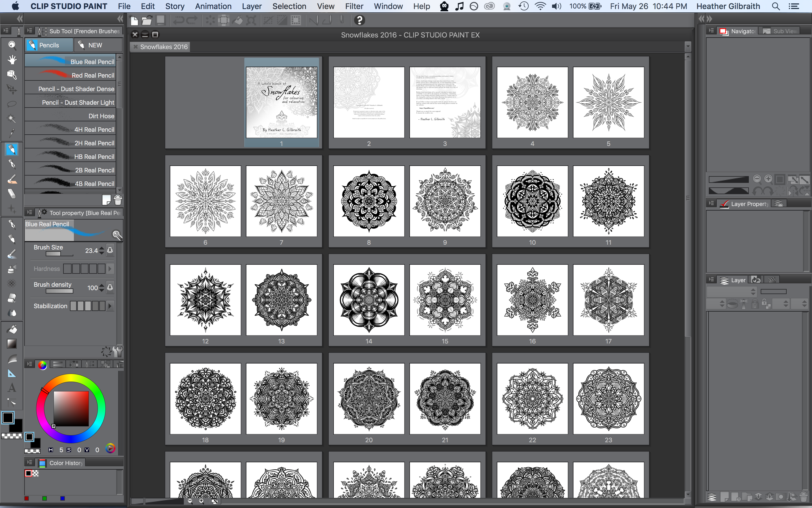Choose Red Real Pencil brush

[x=70, y=75]
